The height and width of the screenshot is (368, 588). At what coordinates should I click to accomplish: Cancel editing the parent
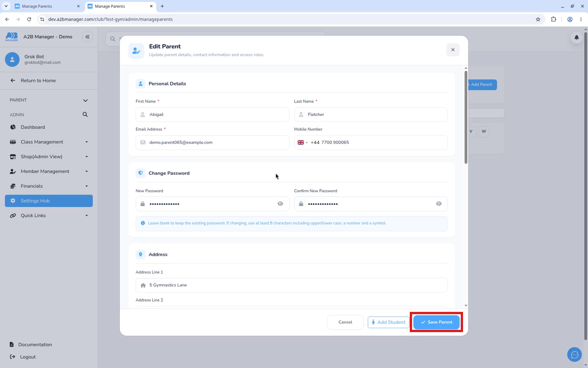345,322
